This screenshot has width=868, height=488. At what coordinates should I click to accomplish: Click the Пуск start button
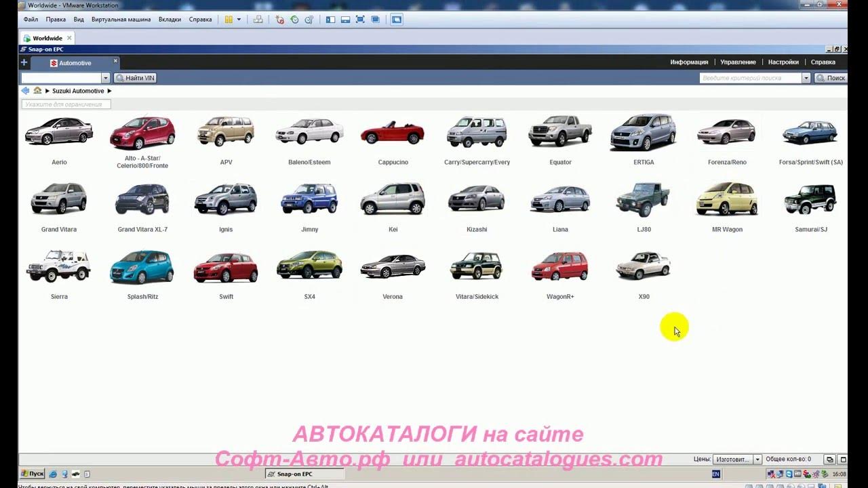tap(32, 474)
